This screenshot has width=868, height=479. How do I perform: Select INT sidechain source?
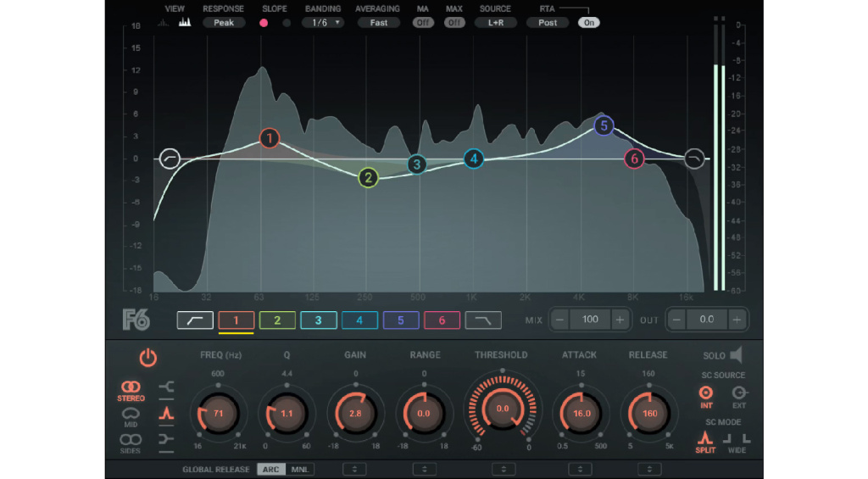706,397
